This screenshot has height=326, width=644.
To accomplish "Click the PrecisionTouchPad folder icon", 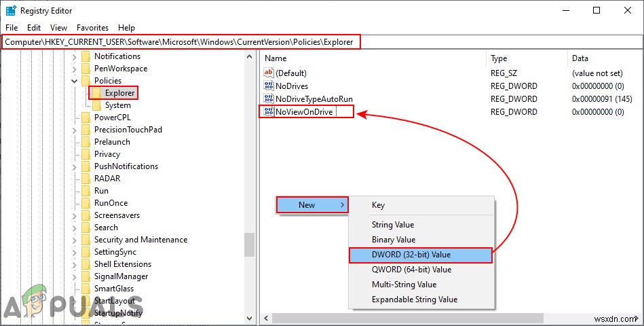I will (x=86, y=130).
